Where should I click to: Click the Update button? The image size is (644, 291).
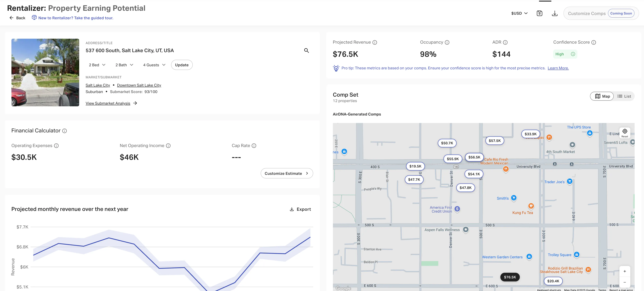tap(182, 65)
